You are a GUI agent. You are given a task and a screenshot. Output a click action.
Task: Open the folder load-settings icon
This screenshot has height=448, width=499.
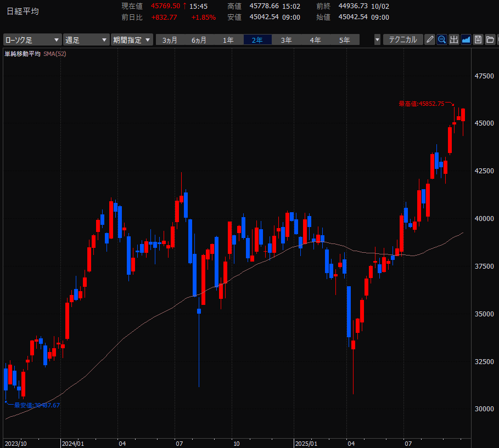(490, 39)
